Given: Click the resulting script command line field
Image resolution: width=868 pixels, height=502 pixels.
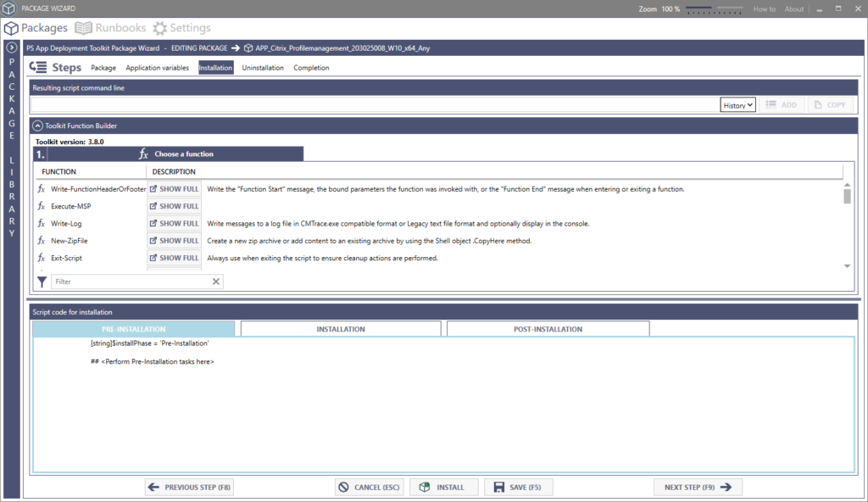Looking at the screenshot, I should (375, 104).
